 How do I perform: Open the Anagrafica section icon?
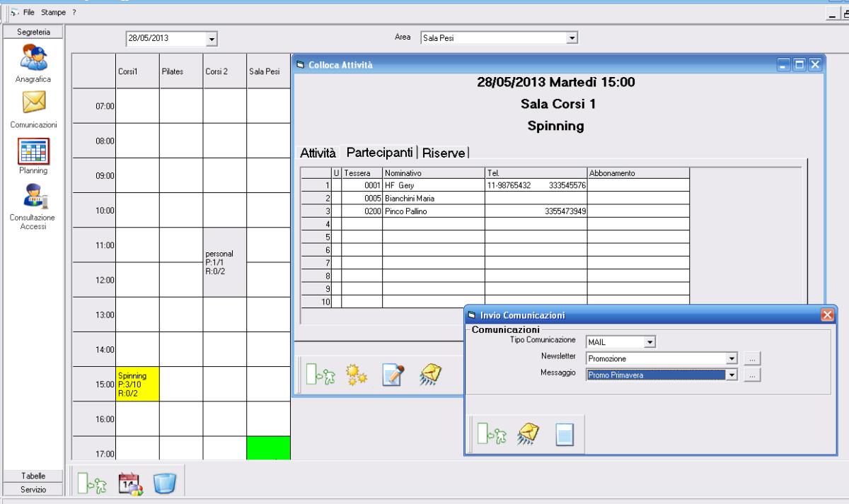click(x=33, y=59)
